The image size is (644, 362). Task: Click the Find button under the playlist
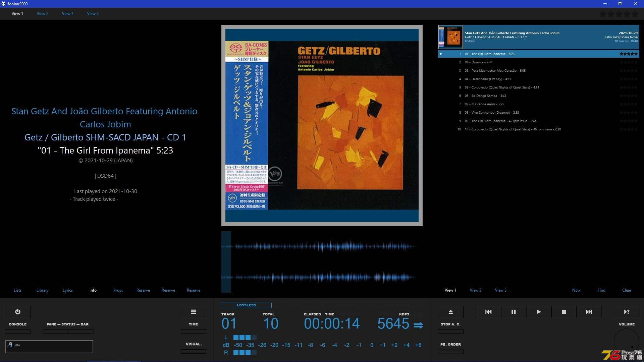click(x=601, y=290)
